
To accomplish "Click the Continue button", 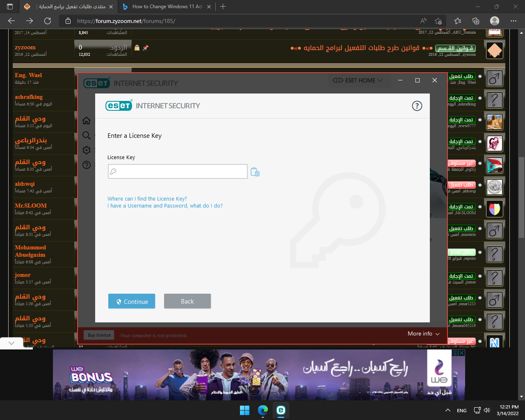I will (132, 301).
